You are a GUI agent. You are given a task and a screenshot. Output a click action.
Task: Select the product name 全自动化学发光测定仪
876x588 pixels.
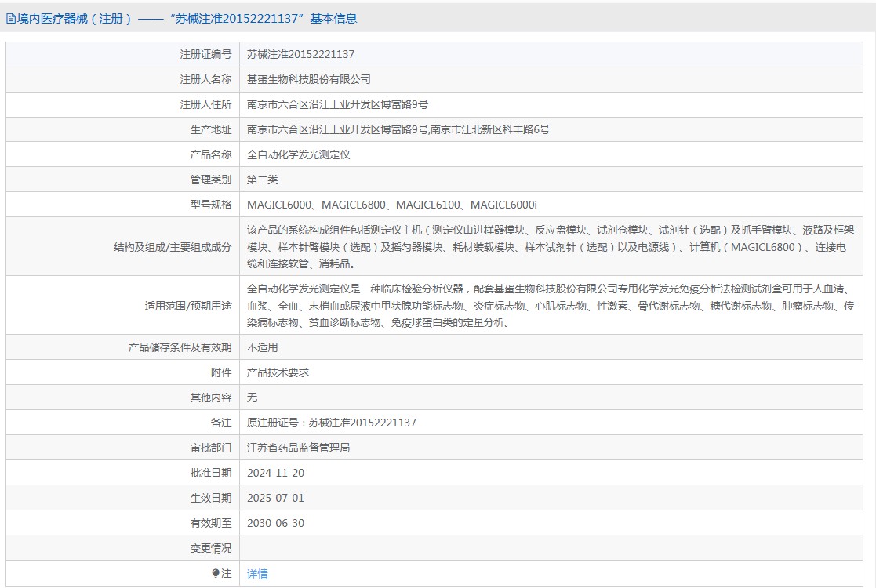298,154
